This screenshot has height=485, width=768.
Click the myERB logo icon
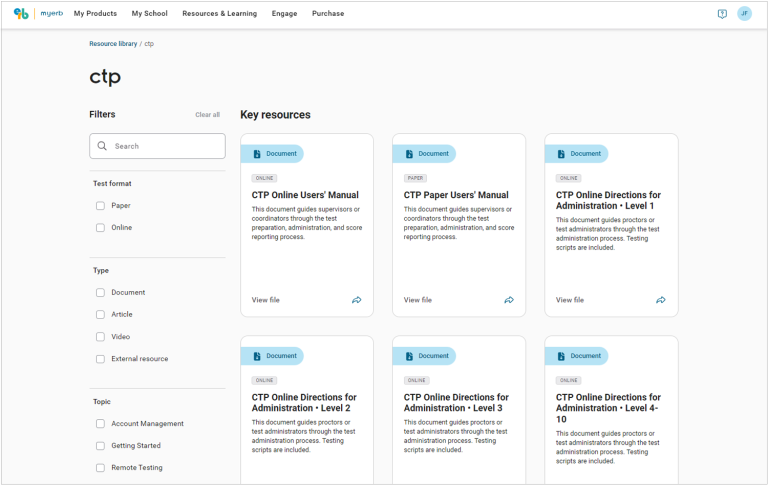21,14
